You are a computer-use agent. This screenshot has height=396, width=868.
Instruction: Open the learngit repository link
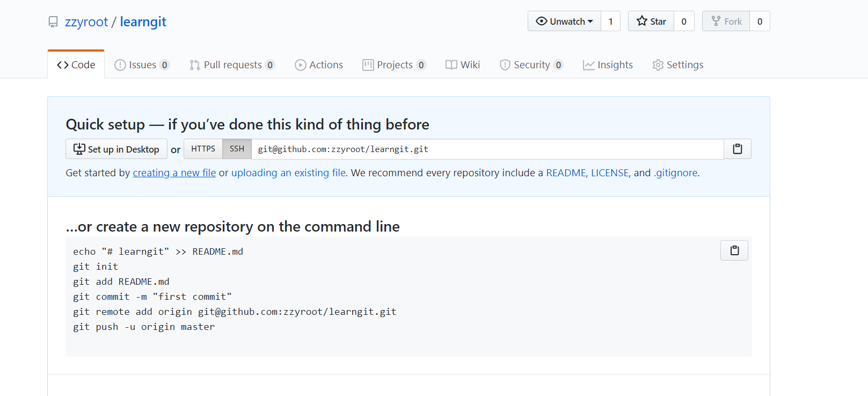143,22
